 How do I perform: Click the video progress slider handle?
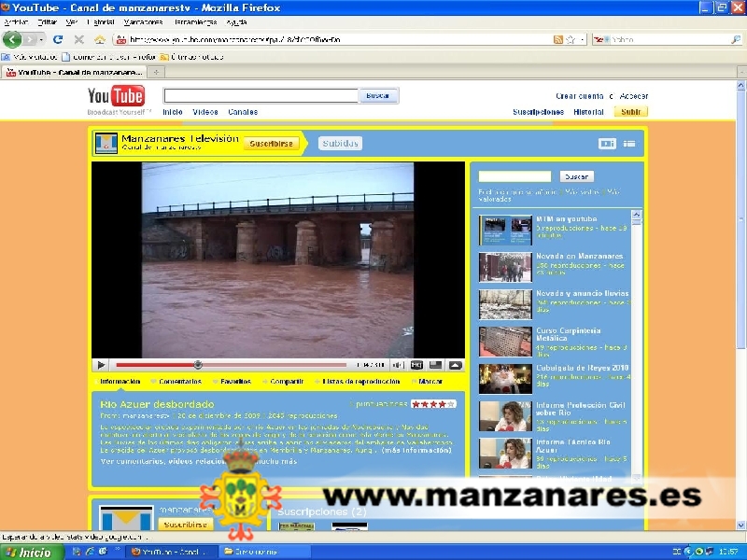[198, 365]
